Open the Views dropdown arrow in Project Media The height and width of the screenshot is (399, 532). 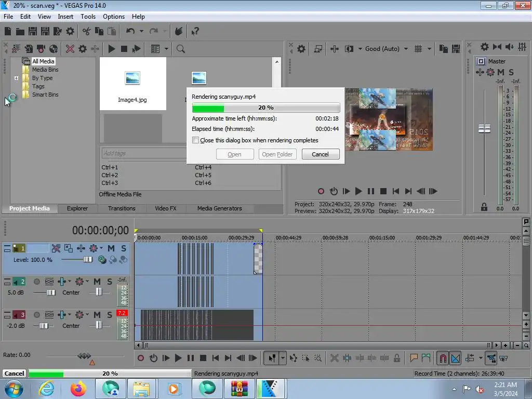coord(167,49)
